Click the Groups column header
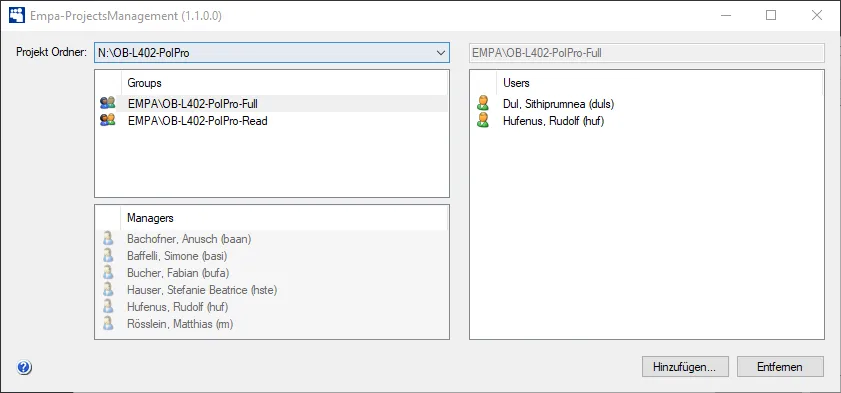This screenshot has height=393, width=841. point(284,83)
